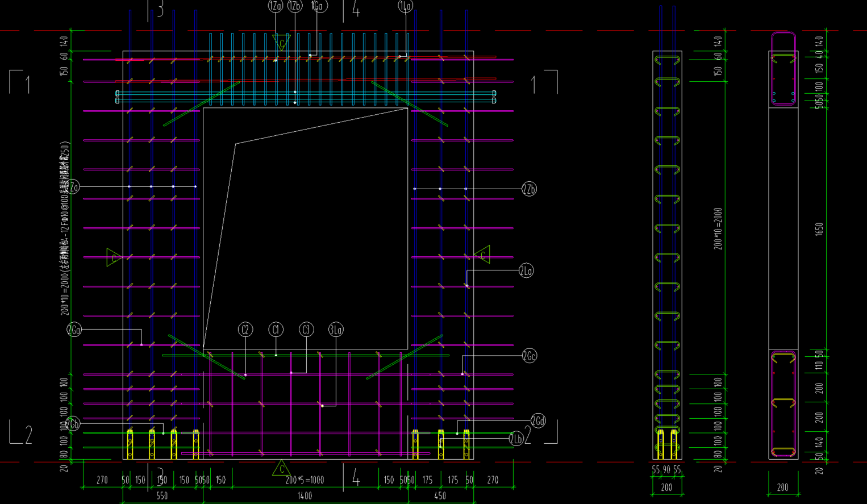Pick the 2Ga callout bubble
This screenshot has height=504, width=867.
[74, 330]
